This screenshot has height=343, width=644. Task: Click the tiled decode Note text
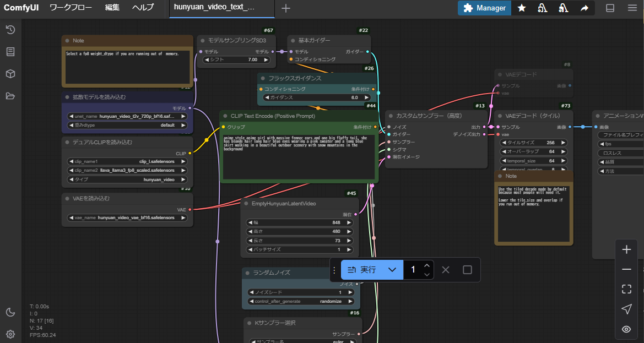tap(533, 214)
